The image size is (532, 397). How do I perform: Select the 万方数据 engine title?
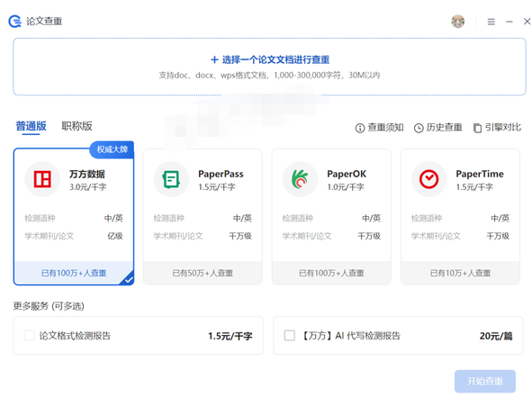point(87,174)
